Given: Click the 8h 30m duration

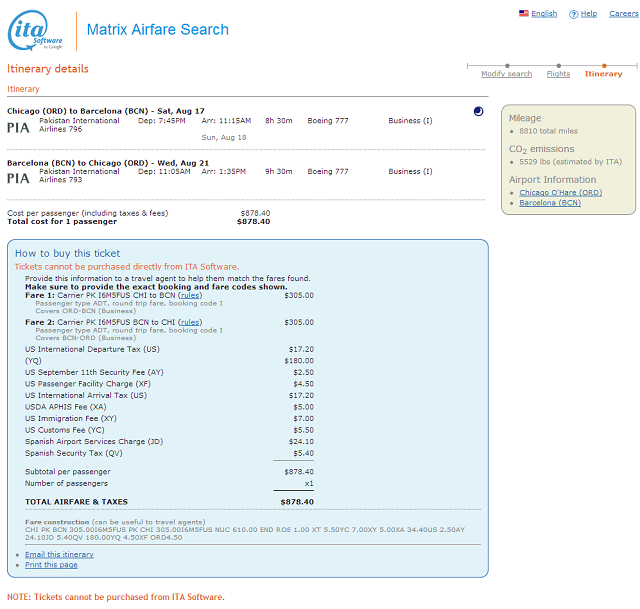Looking at the screenshot, I should tap(278, 121).
